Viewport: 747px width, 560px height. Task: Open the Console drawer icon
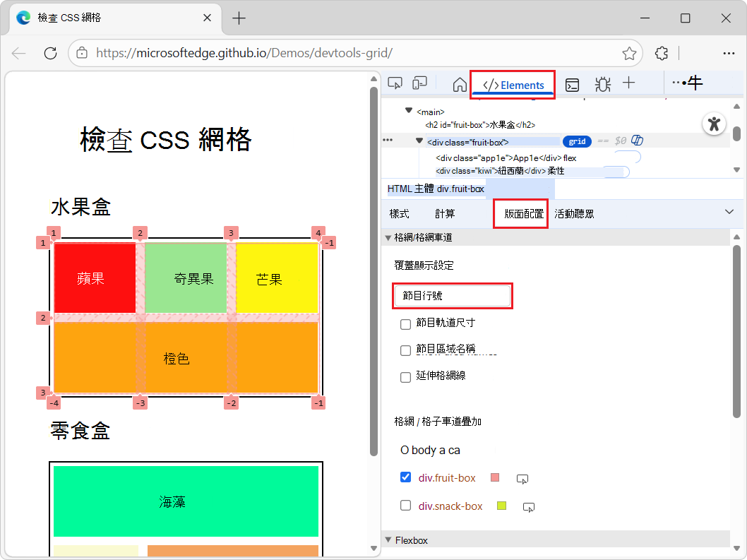point(572,84)
